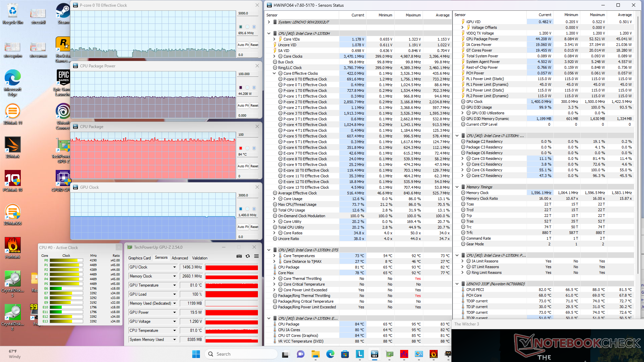Collapse Core Effective Clocks tree node
Image resolution: width=644 pixels, height=362 pixels.
tap(274, 73)
